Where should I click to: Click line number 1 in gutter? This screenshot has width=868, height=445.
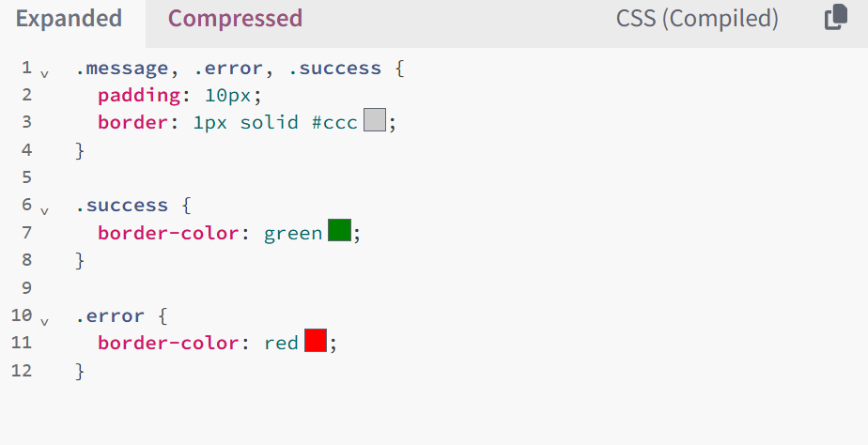coord(26,68)
